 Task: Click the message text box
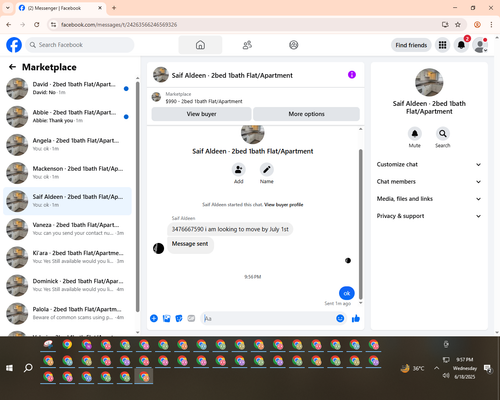coord(267,318)
